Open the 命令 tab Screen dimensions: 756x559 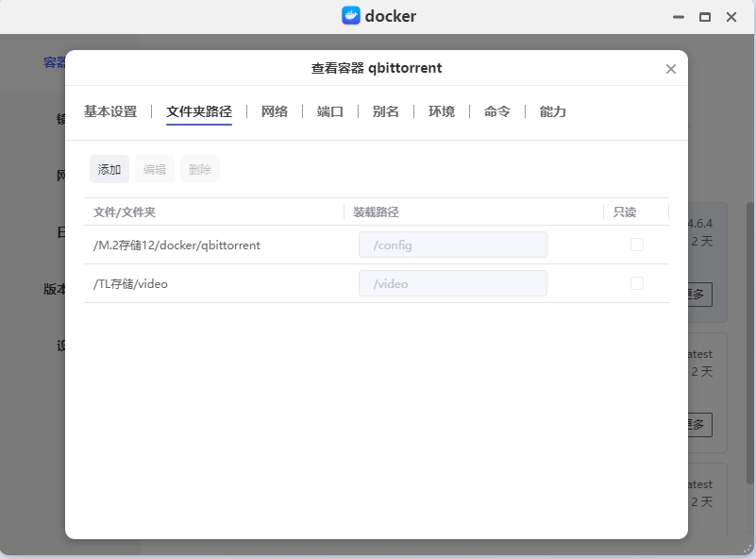click(497, 111)
